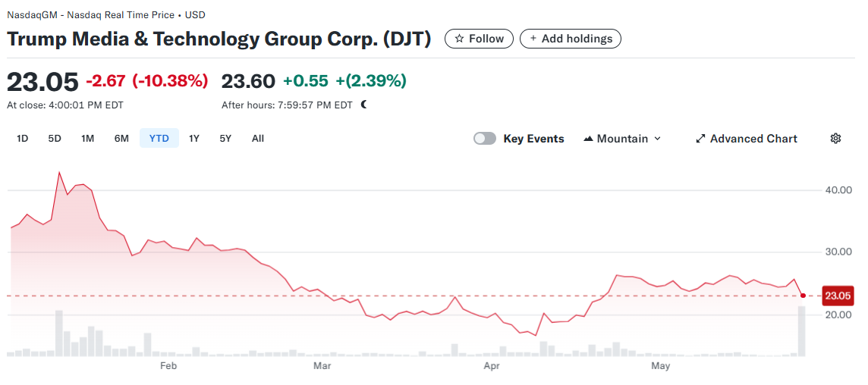This screenshot has width=868, height=385.
Task: Click the +(2.39%) after-hours percentage
Action: (370, 81)
